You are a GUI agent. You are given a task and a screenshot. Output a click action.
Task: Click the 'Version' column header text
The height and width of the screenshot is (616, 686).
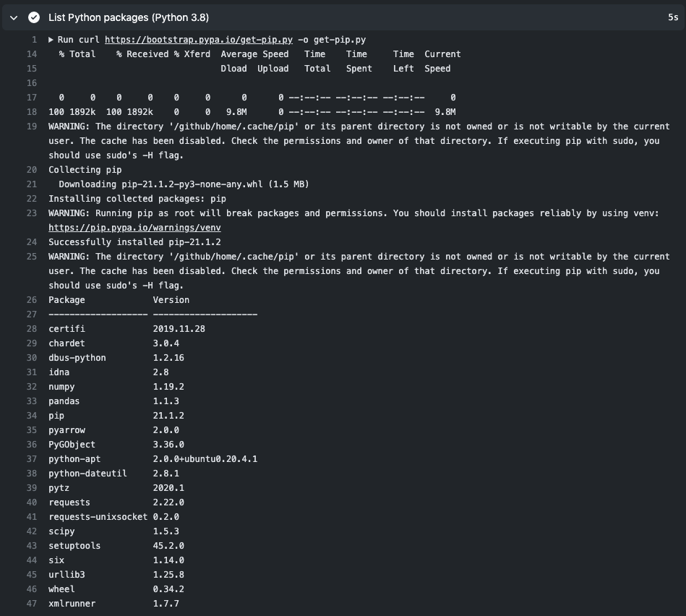[x=171, y=300]
